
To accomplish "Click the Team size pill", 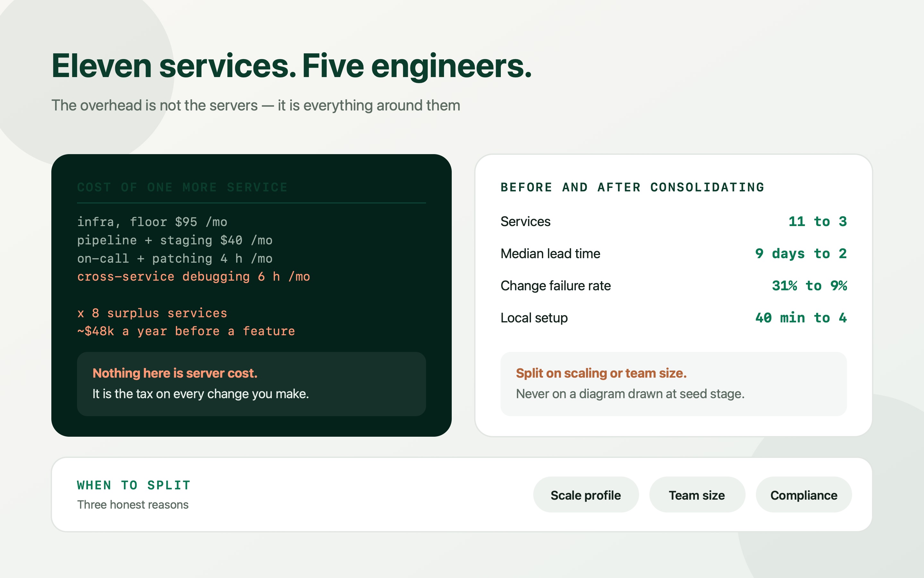I will (697, 495).
